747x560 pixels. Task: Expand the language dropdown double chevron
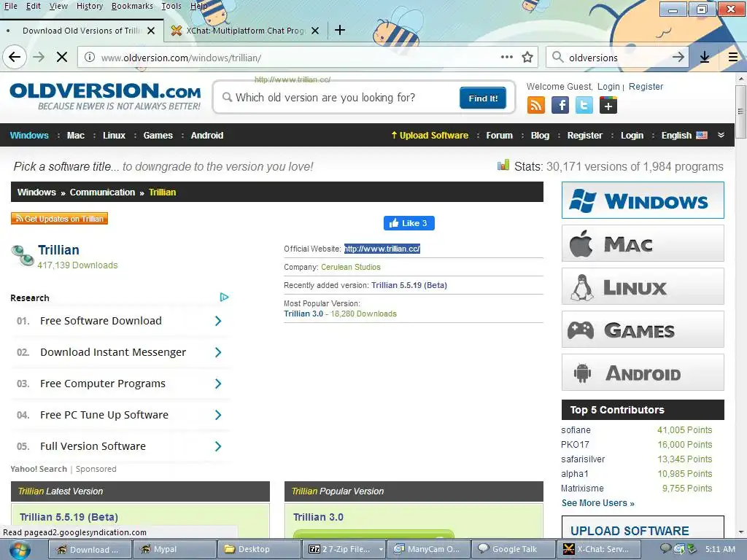coord(721,135)
